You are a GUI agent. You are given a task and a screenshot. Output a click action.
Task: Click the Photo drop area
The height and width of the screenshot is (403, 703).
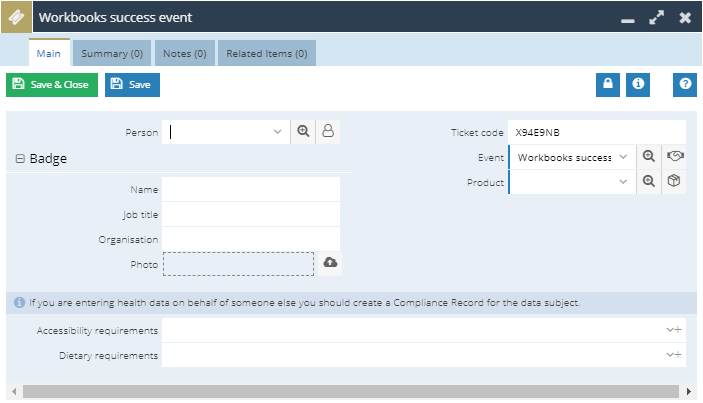(x=239, y=264)
